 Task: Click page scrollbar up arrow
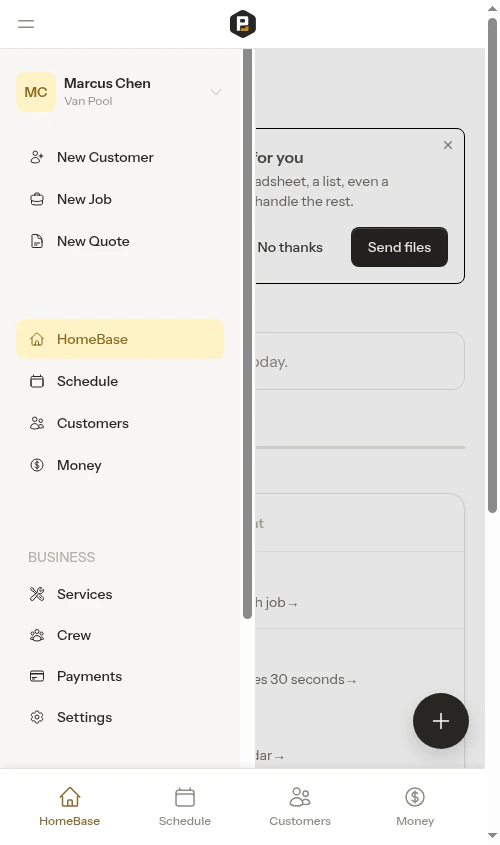[492, 9]
